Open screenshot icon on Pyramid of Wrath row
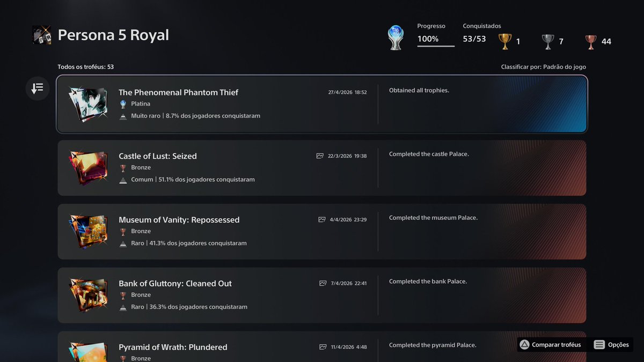Screen dimensions: 644x362 [323, 347]
